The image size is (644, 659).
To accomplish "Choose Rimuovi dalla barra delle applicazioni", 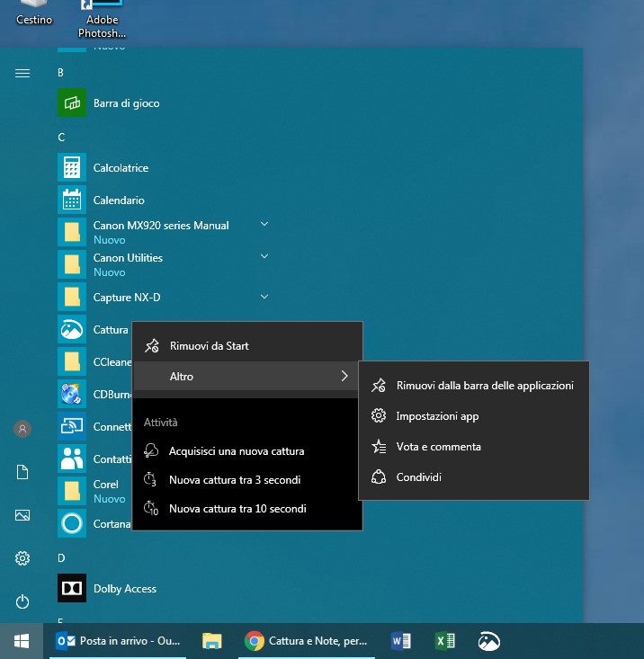I will [x=484, y=386].
